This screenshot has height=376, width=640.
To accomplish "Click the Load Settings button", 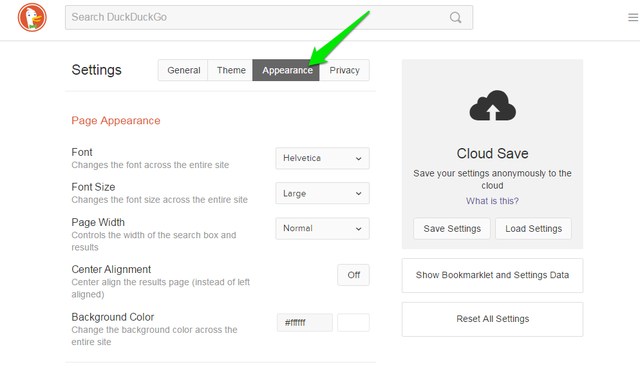I will click(533, 229).
